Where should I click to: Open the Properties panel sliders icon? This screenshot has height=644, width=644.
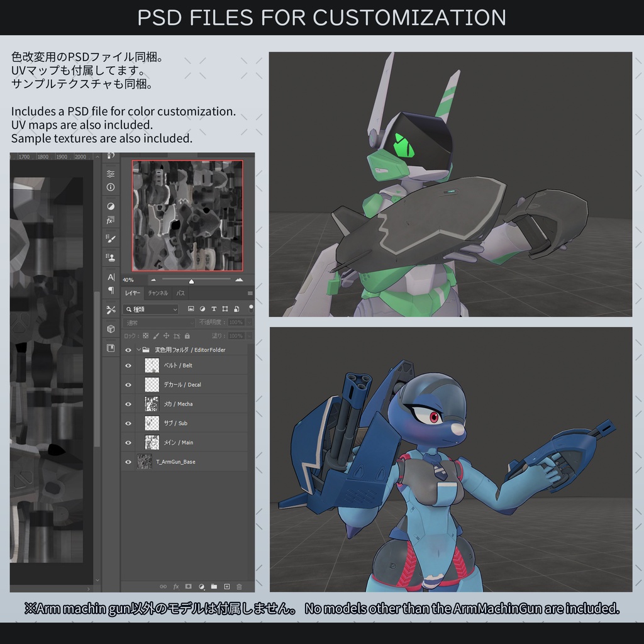coord(111,174)
